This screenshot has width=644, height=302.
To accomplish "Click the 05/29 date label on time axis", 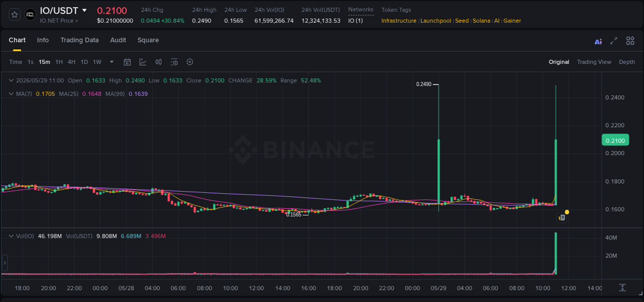I will 438,288.
